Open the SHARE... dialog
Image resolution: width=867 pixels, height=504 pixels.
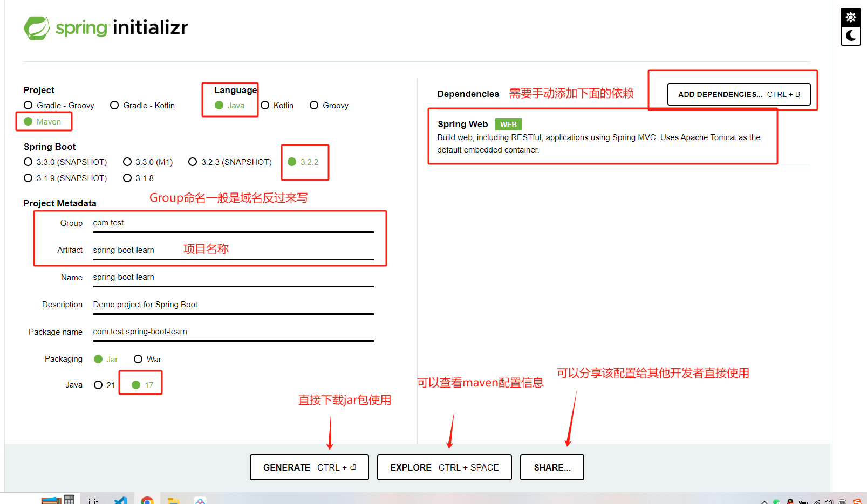pos(552,467)
